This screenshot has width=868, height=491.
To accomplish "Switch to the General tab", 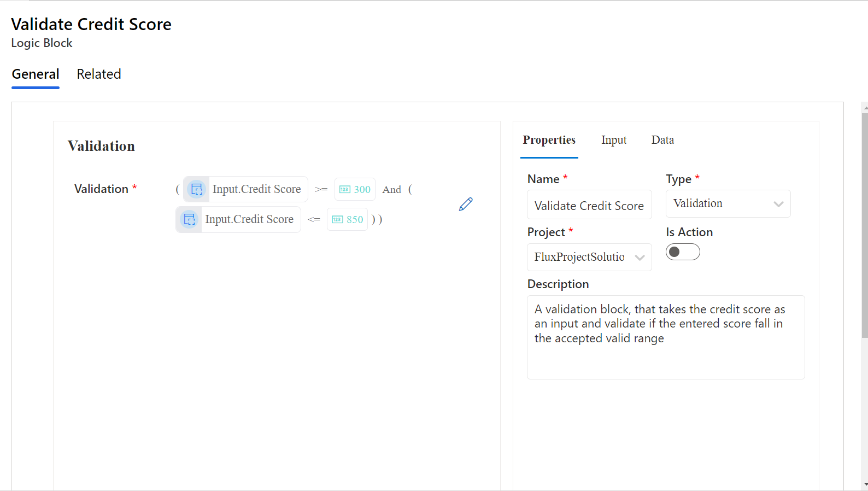I will (36, 74).
